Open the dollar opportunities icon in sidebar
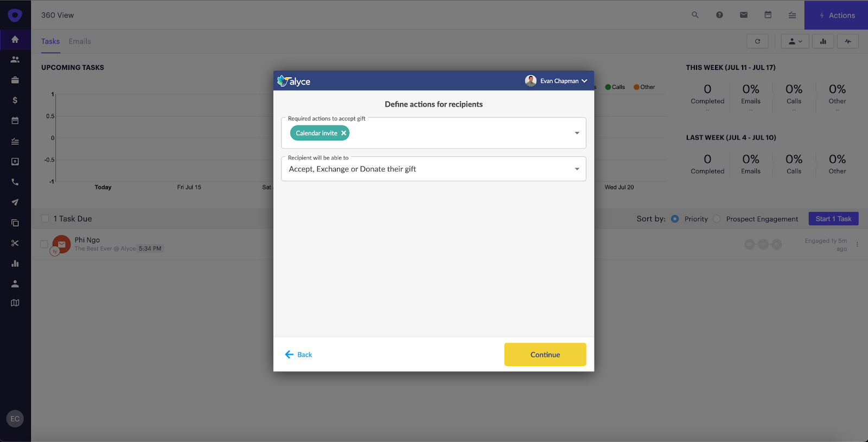Screen dimensions: 868x442 point(15,100)
